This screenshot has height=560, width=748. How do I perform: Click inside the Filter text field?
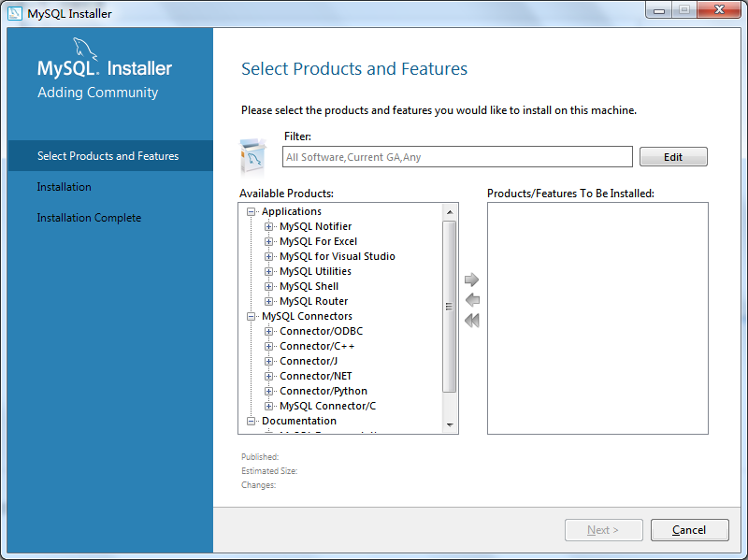456,156
